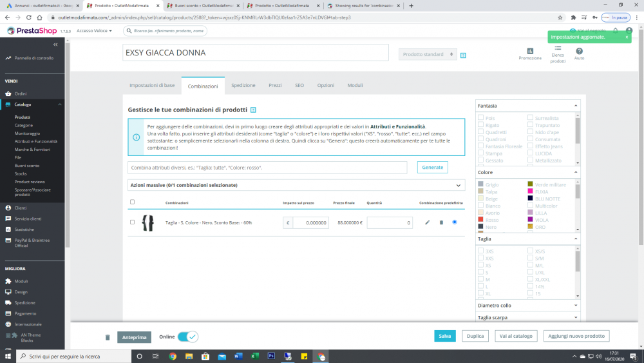This screenshot has height=363, width=644.
Task: Toggle the Online switch
Action: (187, 337)
